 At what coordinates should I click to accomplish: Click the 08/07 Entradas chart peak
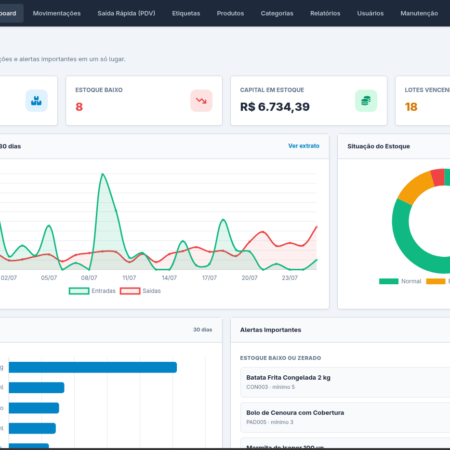103,174
